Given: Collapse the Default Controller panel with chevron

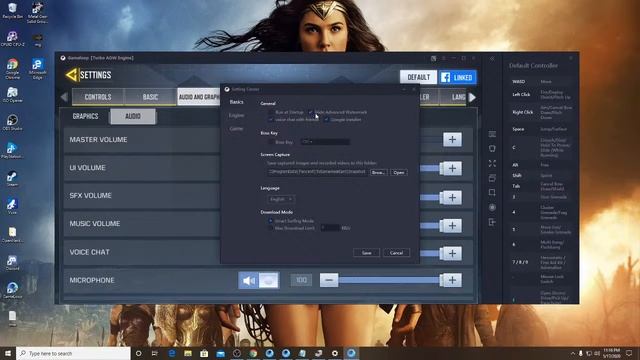Looking at the screenshot, I should point(492,58).
